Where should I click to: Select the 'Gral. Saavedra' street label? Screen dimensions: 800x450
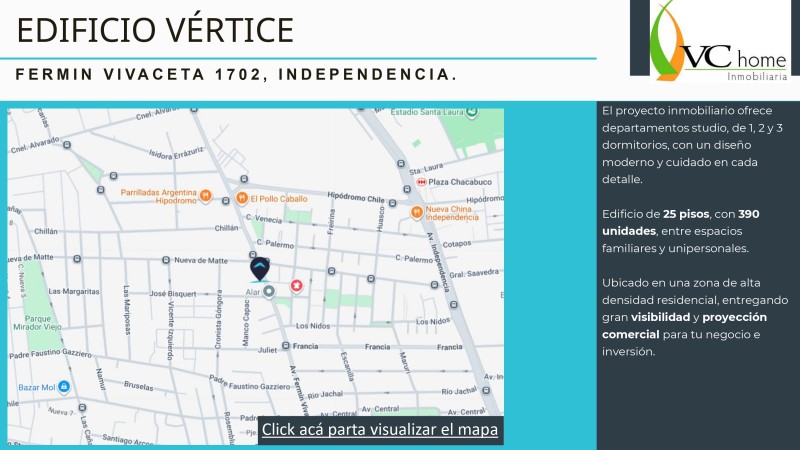pyautogui.click(x=473, y=273)
